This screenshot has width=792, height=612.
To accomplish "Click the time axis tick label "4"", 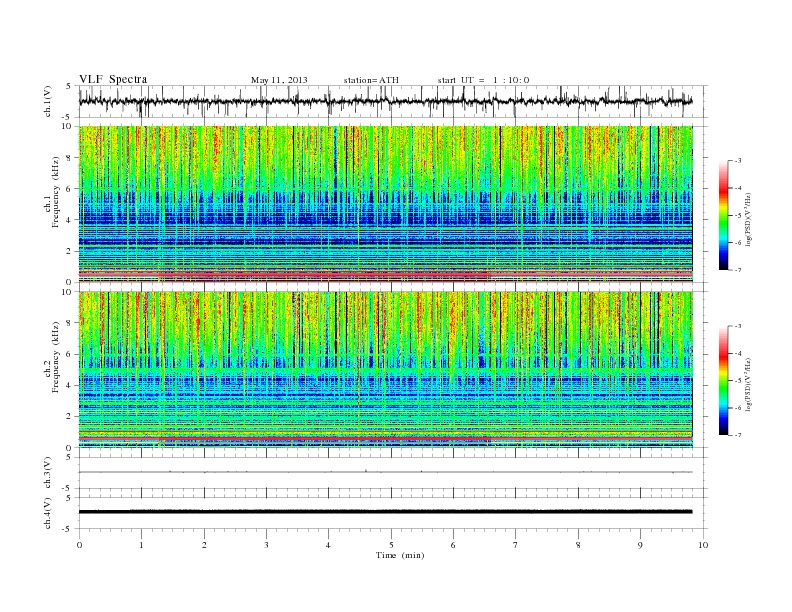I will click(x=328, y=545).
